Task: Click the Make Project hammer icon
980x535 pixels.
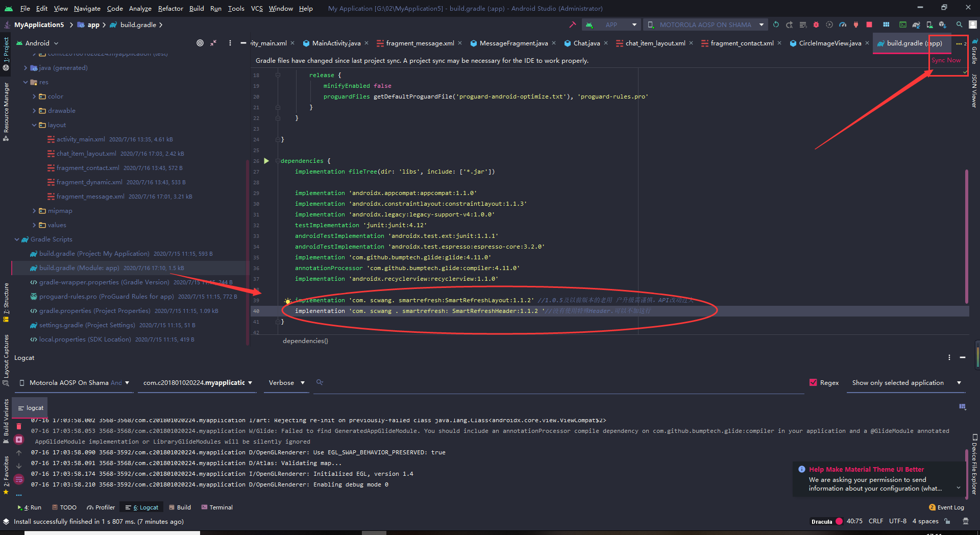Action: [572, 25]
